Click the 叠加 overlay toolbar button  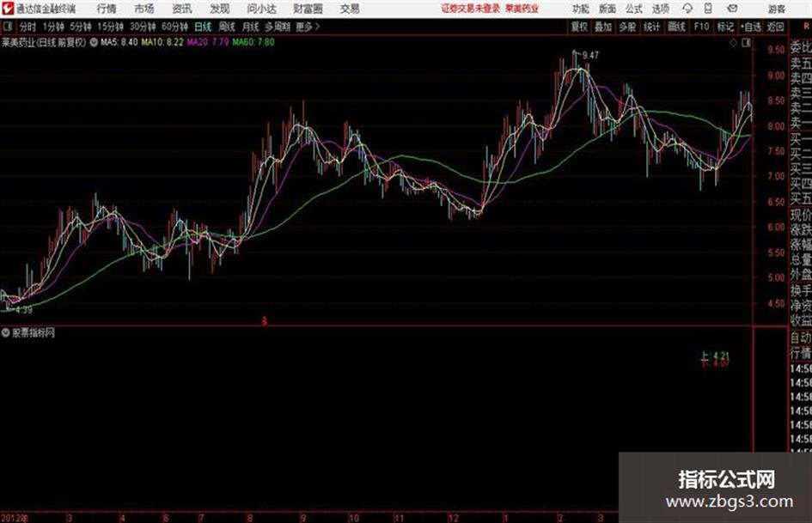click(x=603, y=27)
